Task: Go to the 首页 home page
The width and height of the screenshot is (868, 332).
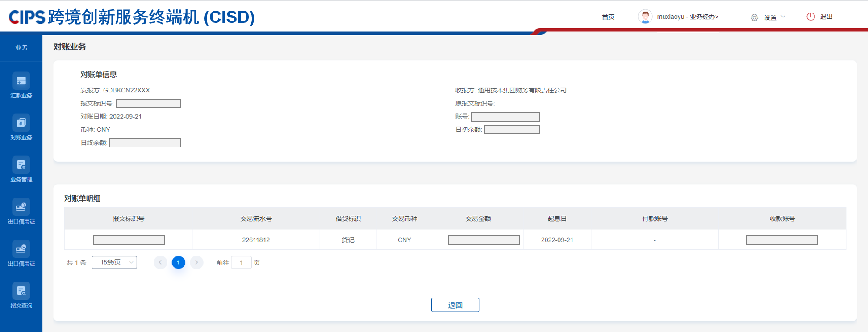Action: click(608, 17)
